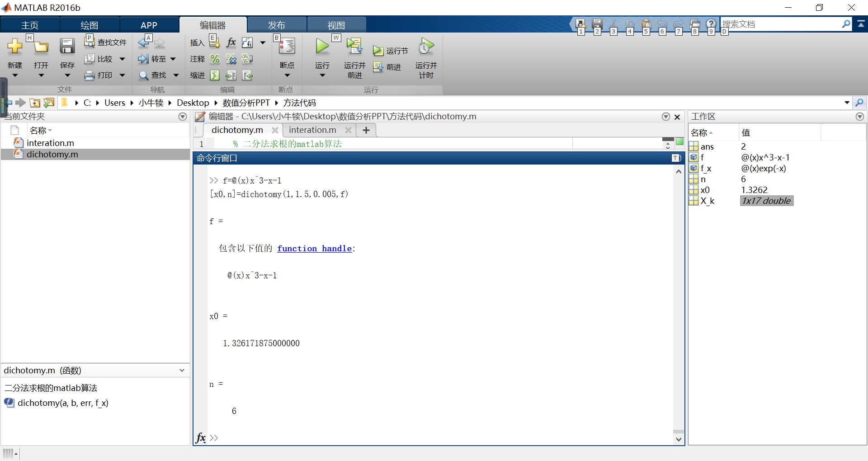Click the green Run (运行) icon
Image resolution: width=868 pixels, height=461 pixels.
pyautogui.click(x=322, y=46)
